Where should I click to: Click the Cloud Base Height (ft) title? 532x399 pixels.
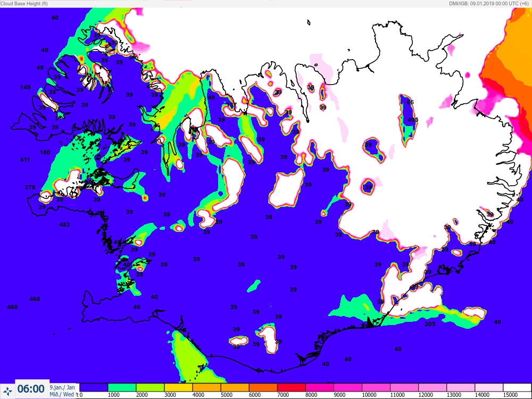pyautogui.click(x=24, y=3)
